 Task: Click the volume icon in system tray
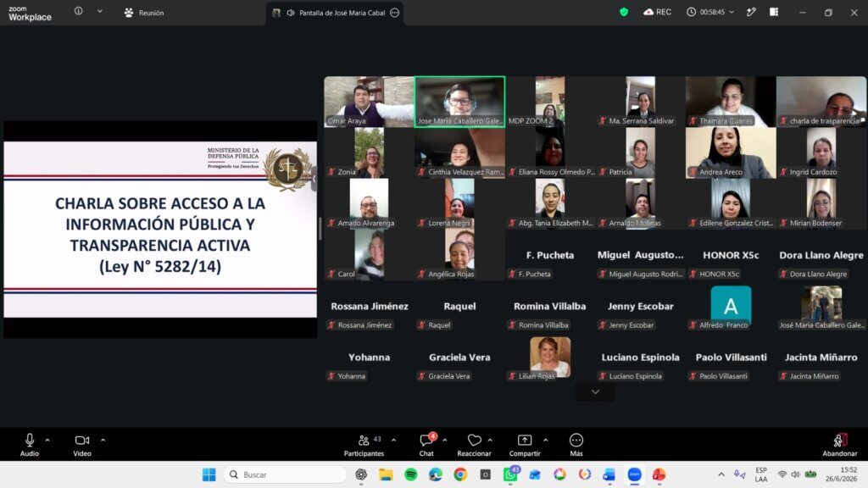tap(795, 474)
